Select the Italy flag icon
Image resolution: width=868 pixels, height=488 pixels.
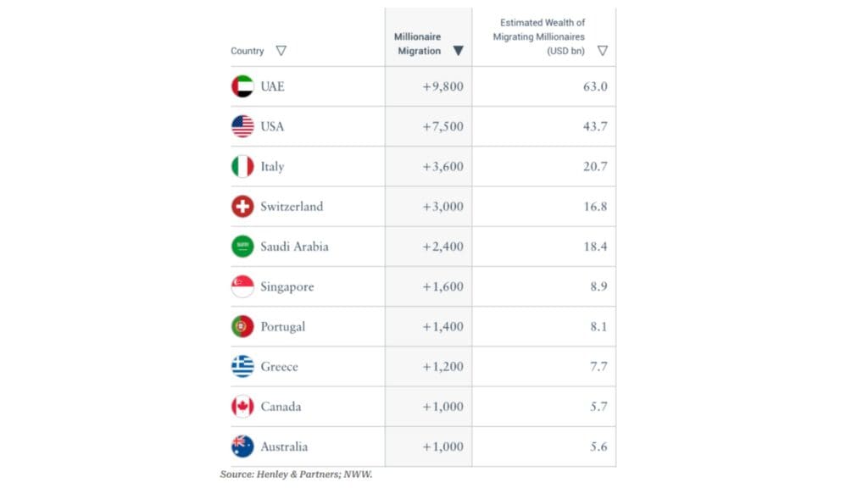pyautogui.click(x=242, y=166)
